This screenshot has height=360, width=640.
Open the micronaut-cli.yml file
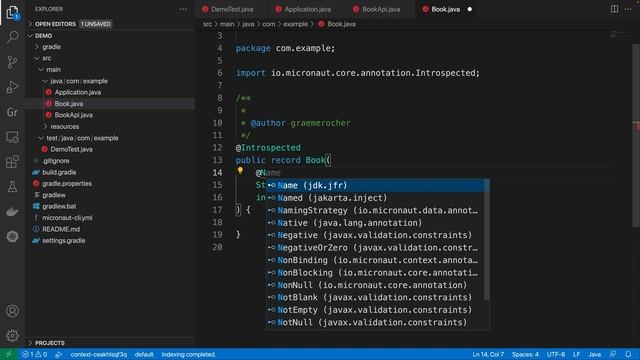[x=111, y=218]
